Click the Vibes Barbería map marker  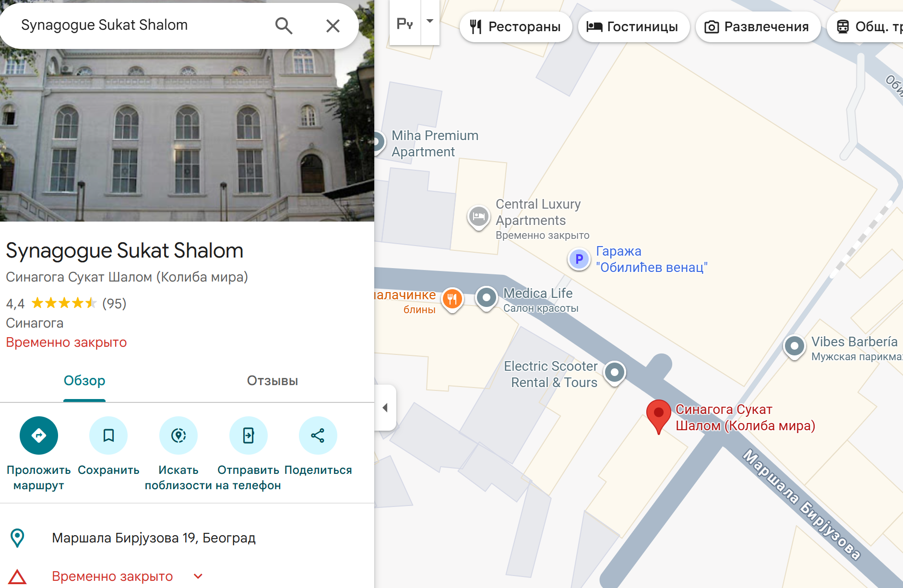795,346
